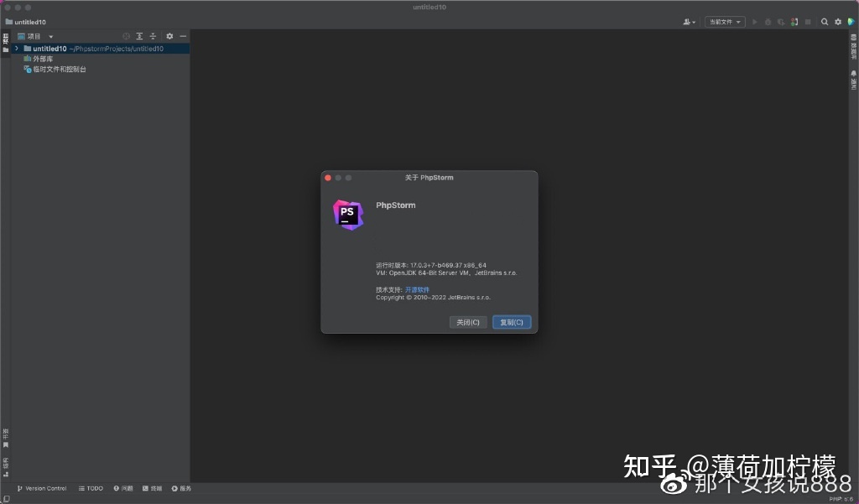Open Search Everywhere magnifier icon

825,22
